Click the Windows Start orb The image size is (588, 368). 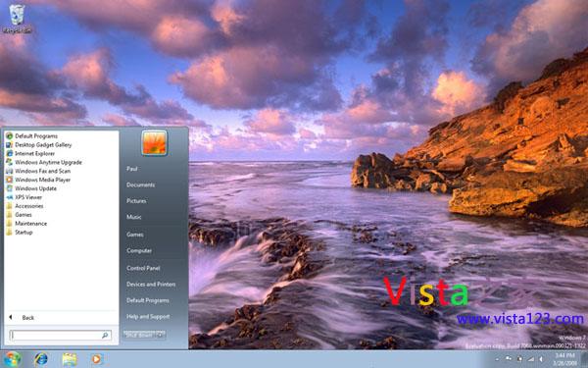click(12, 359)
